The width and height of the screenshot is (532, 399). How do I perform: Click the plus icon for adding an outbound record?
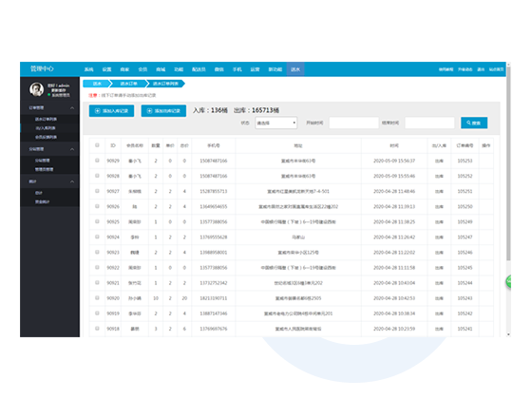click(149, 111)
